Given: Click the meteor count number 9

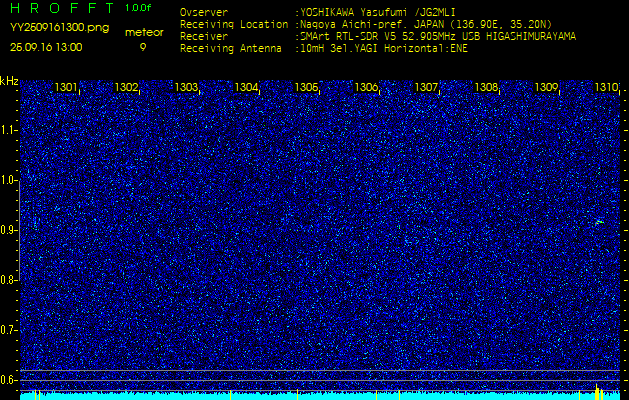Looking at the screenshot, I should [143, 47].
